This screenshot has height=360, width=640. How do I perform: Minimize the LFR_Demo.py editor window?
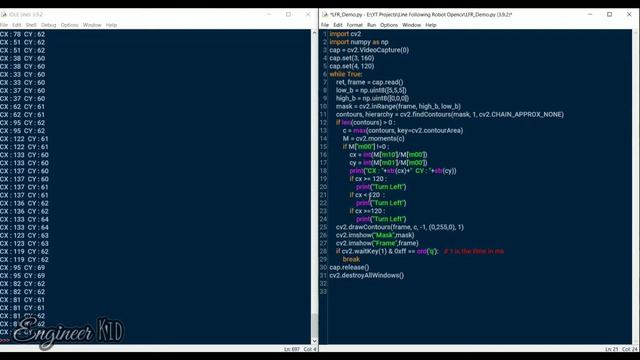(590, 14)
